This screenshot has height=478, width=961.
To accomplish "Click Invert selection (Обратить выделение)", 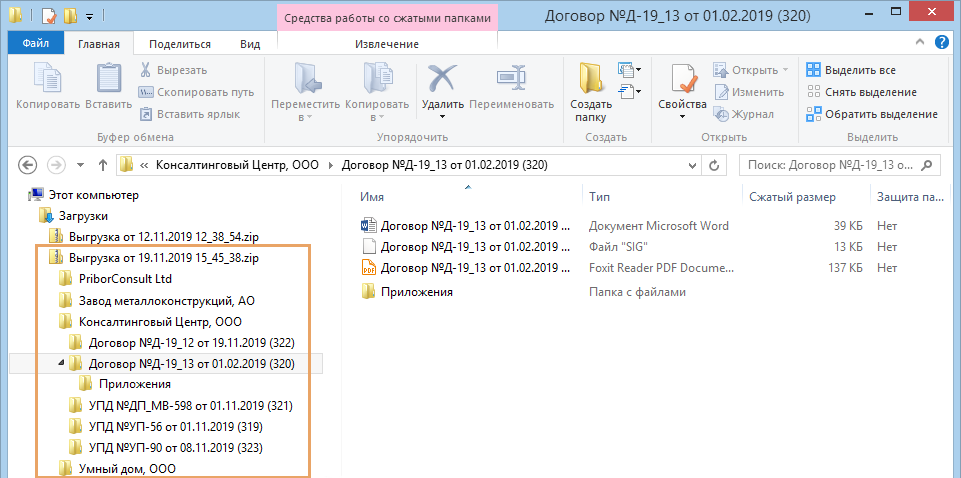I will pyautogui.click(x=871, y=114).
